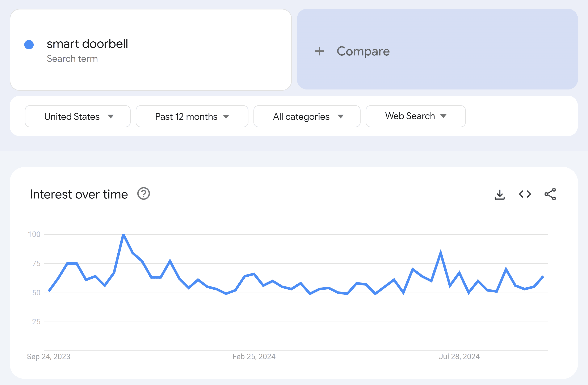This screenshot has width=588, height=385.
Task: Click the Interest over time heading
Action: (x=79, y=194)
